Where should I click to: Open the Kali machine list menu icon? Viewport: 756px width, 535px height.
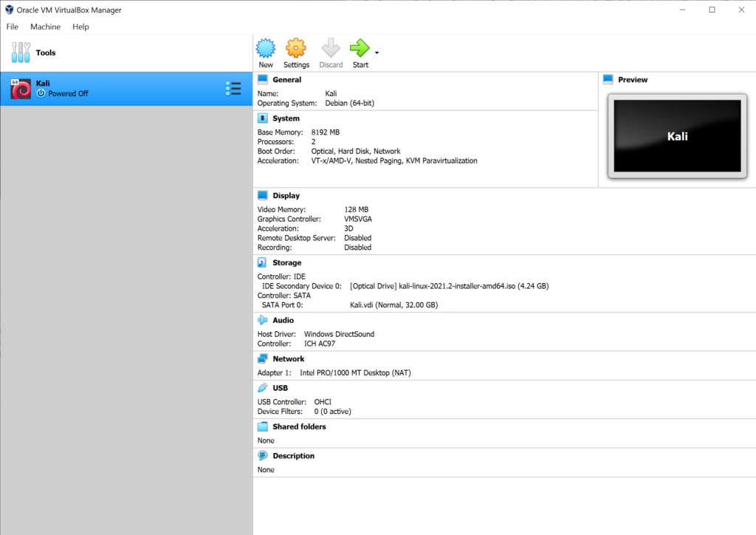233,88
